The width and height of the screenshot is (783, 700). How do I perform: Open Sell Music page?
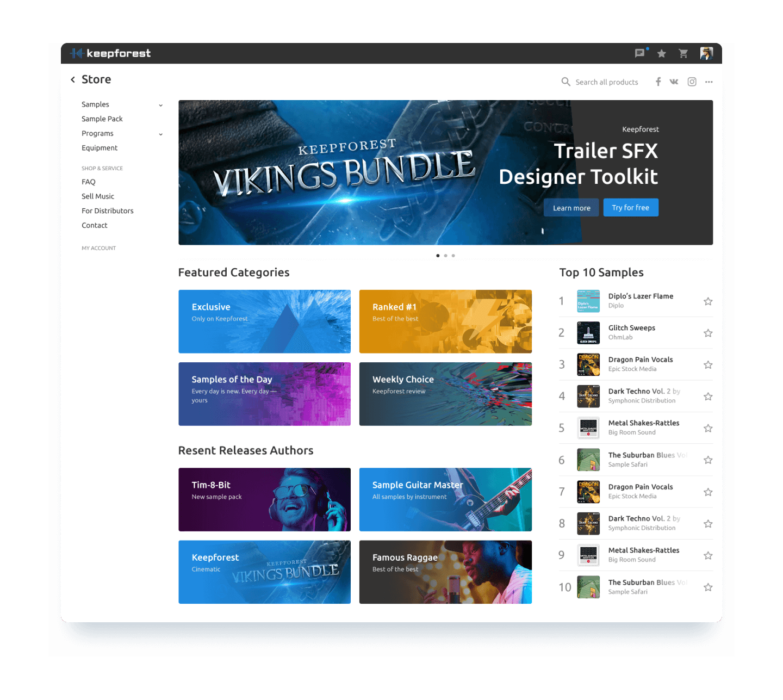tap(98, 196)
